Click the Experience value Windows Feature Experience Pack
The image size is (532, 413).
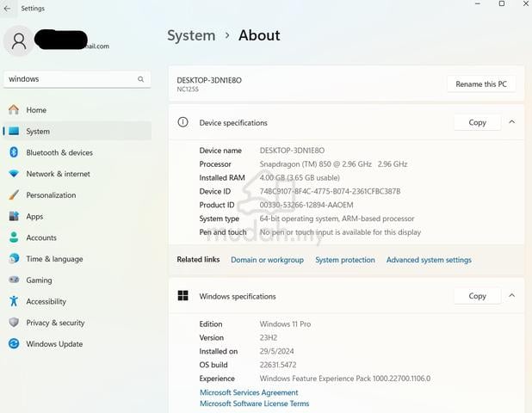[x=344, y=379]
